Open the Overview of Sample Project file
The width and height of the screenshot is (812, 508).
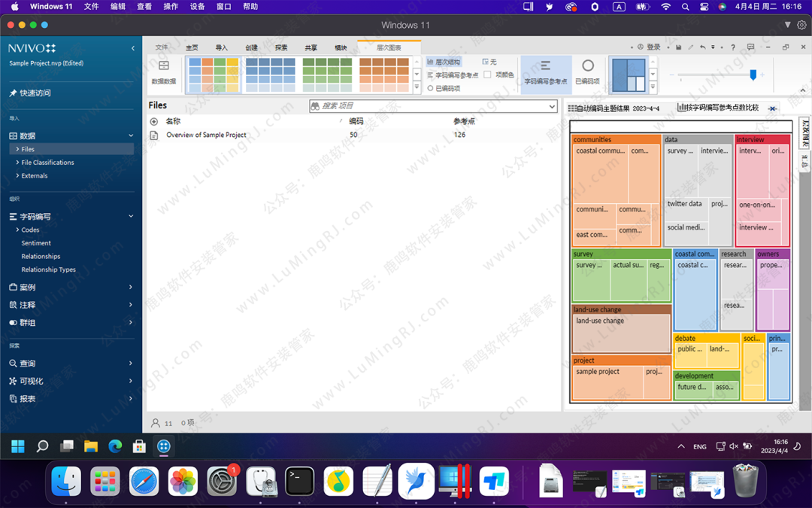coord(206,135)
